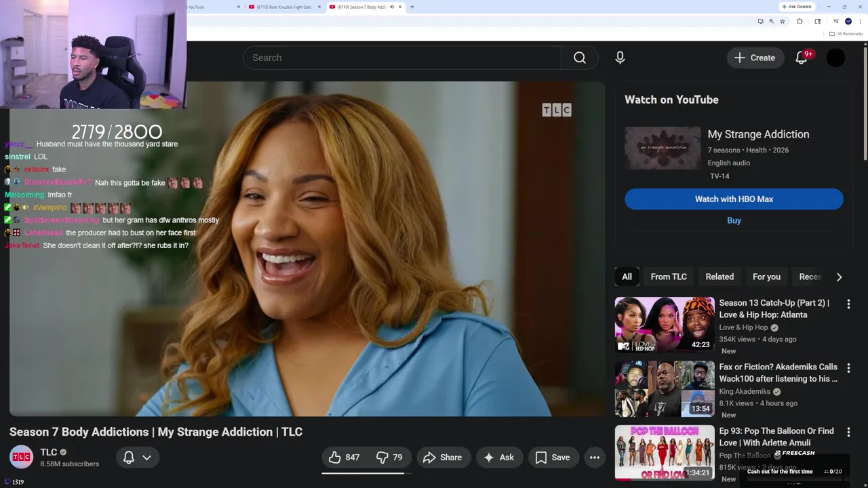This screenshot has width=868, height=488.
Task: Open options for Season 13 Catch-Up video
Action: pos(848,304)
